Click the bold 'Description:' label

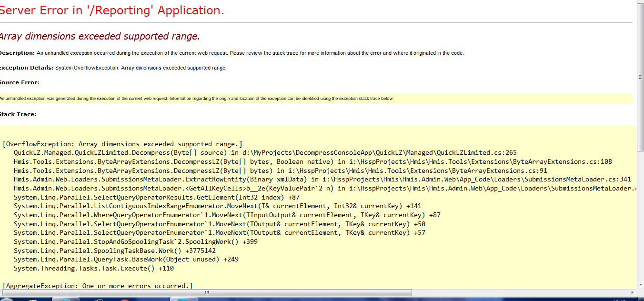click(x=17, y=53)
